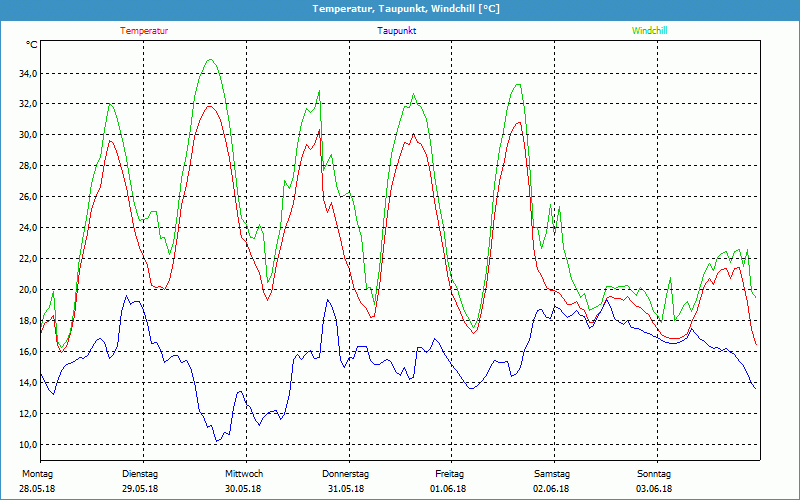
Task: Click the 30,0 y-axis value
Action: click(x=28, y=135)
